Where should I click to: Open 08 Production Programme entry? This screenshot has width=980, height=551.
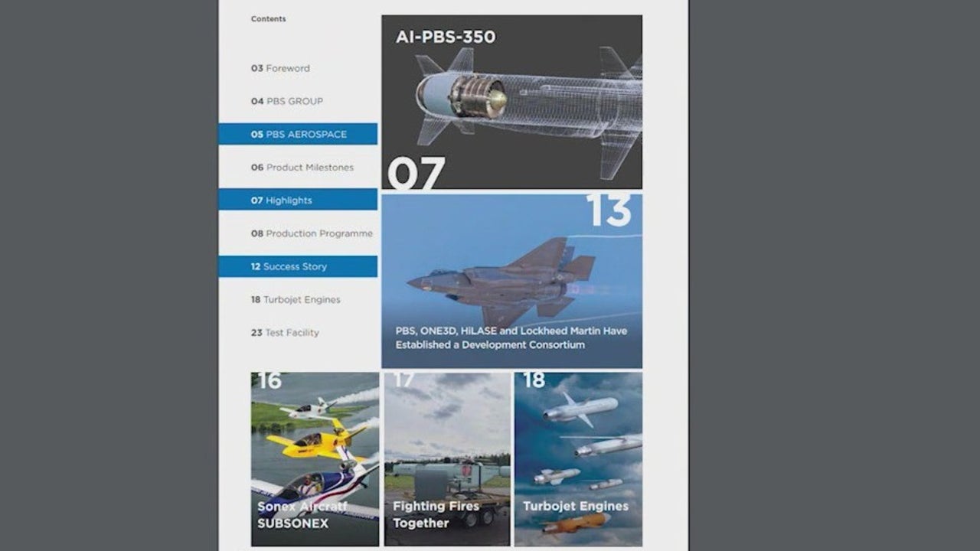coord(312,233)
